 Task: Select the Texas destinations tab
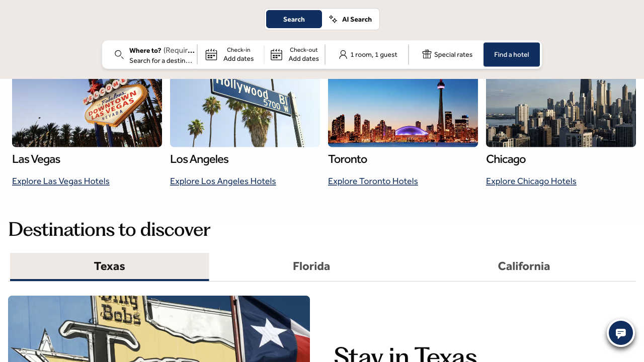click(109, 266)
